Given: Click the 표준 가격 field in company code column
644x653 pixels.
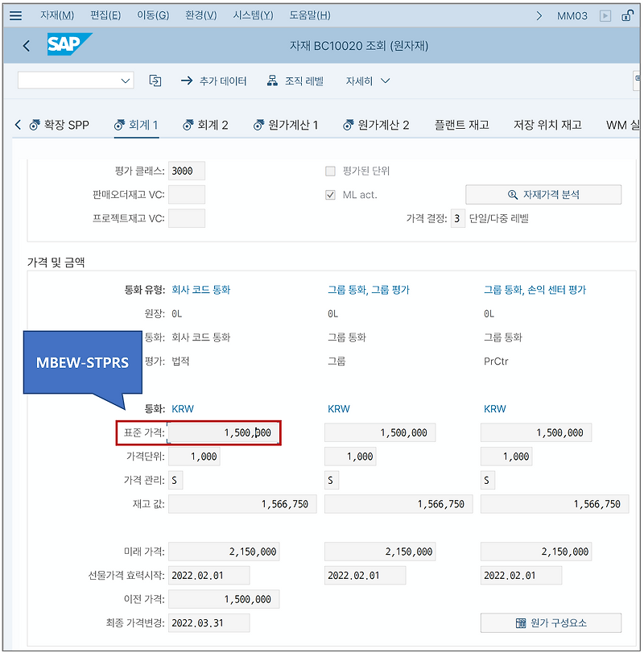Looking at the screenshot, I should coord(224,432).
